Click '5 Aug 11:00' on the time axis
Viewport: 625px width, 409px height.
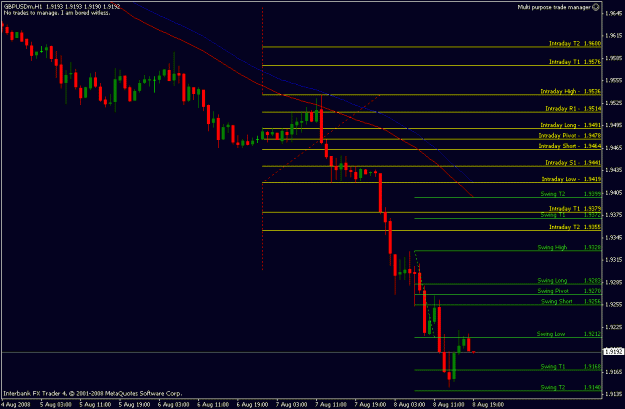(95, 405)
